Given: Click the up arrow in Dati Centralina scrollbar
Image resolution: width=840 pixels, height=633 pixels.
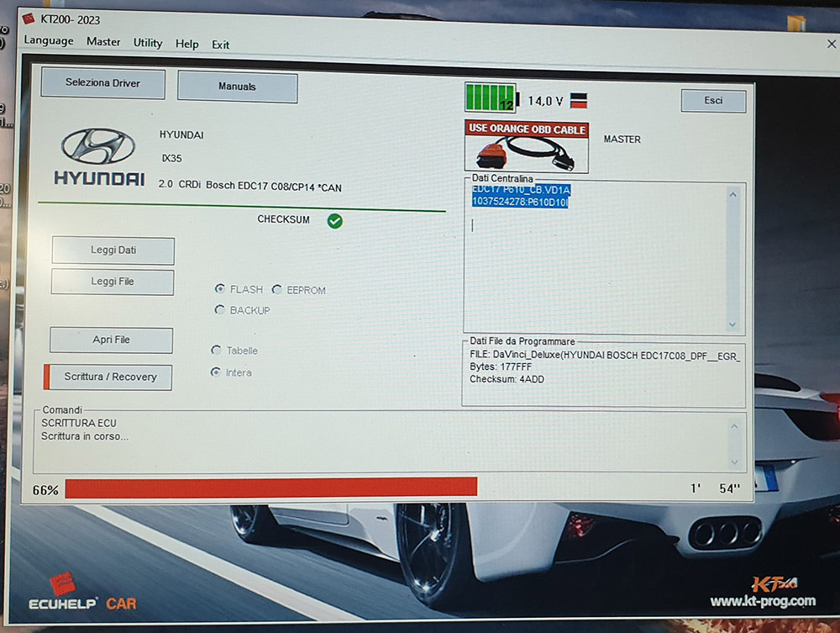Looking at the screenshot, I should pos(732,195).
